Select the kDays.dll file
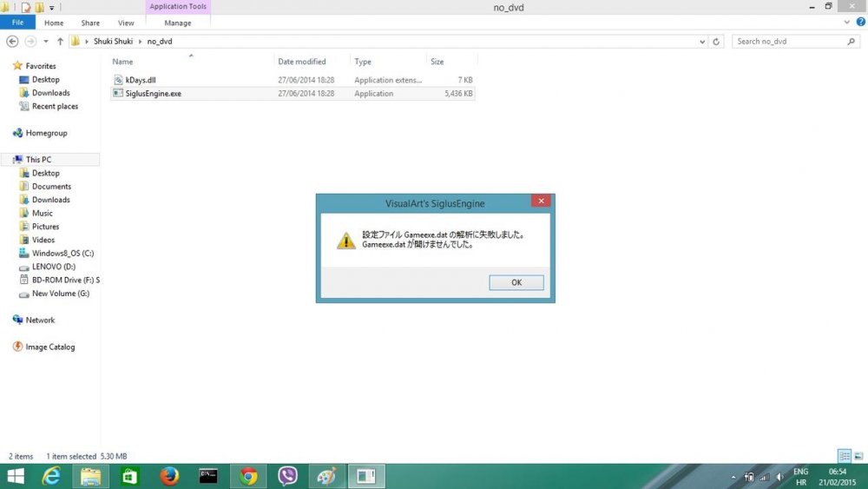Image resolution: width=868 pixels, height=489 pixels. (140, 80)
